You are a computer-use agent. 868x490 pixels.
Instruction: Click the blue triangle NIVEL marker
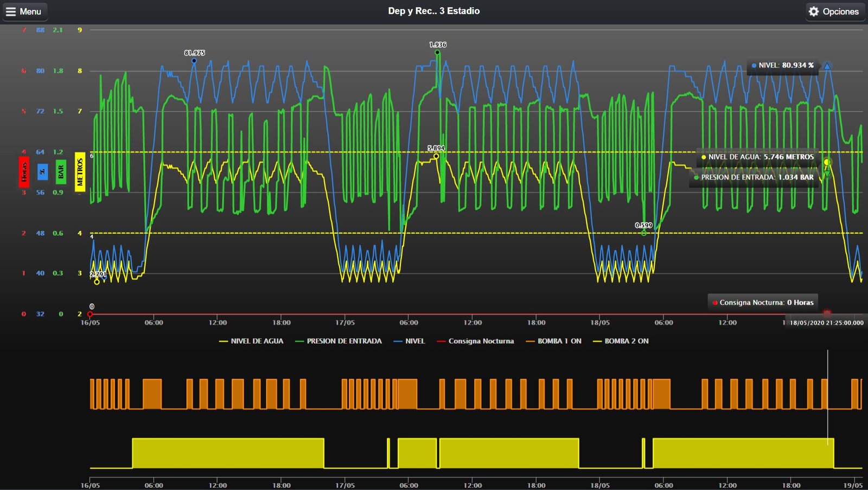pyautogui.click(x=827, y=66)
